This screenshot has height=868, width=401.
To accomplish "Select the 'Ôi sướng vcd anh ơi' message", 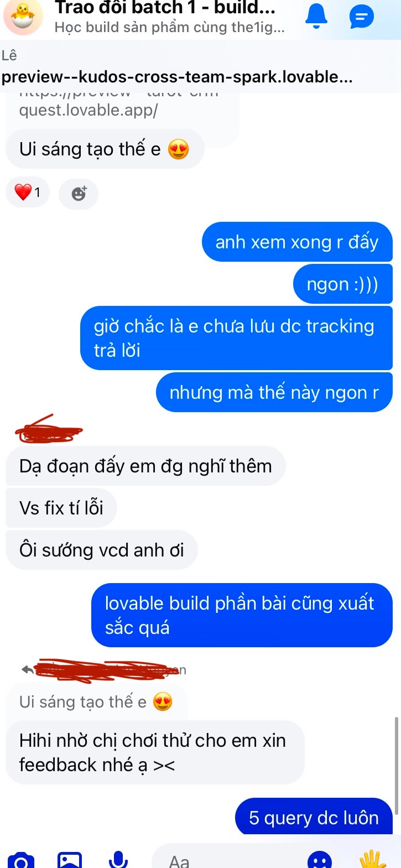I will click(102, 550).
